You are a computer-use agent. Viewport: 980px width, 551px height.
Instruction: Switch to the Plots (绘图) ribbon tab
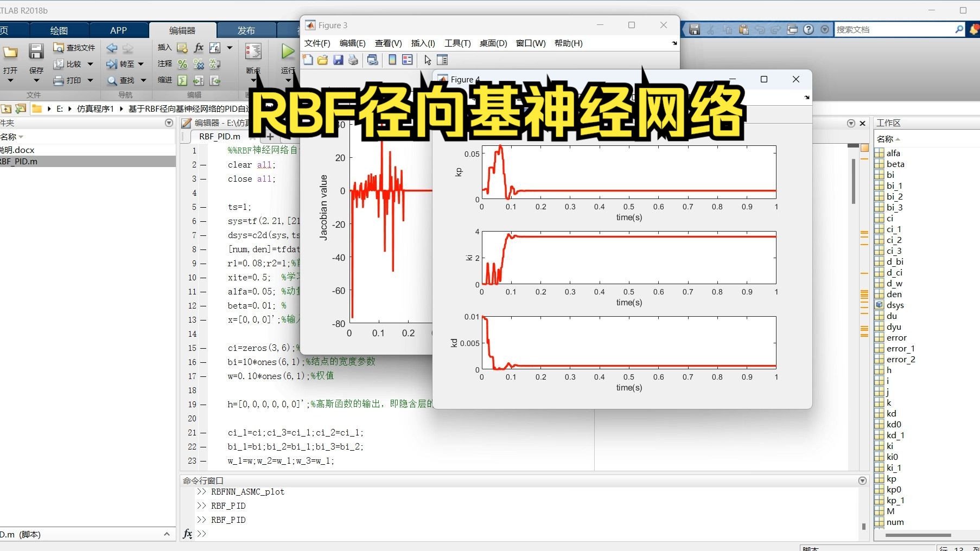[59, 30]
